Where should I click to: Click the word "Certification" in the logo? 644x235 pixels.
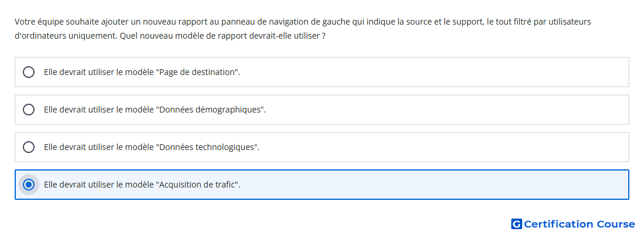pyautogui.click(x=559, y=224)
